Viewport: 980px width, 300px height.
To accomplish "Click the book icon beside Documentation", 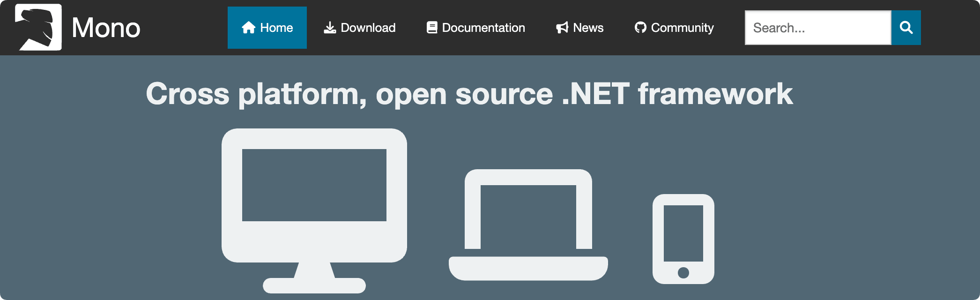I will (432, 28).
